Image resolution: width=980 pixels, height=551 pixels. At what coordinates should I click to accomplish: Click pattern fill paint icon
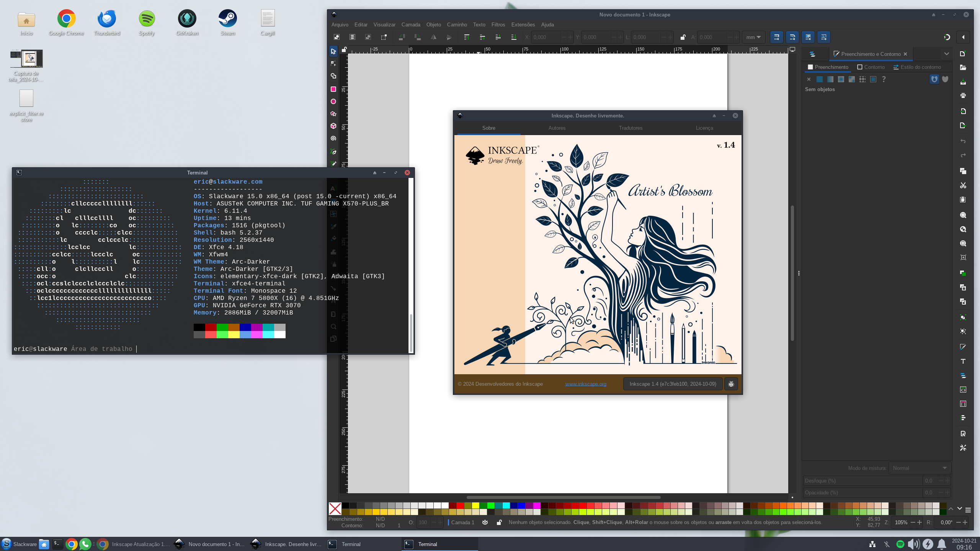click(x=862, y=79)
